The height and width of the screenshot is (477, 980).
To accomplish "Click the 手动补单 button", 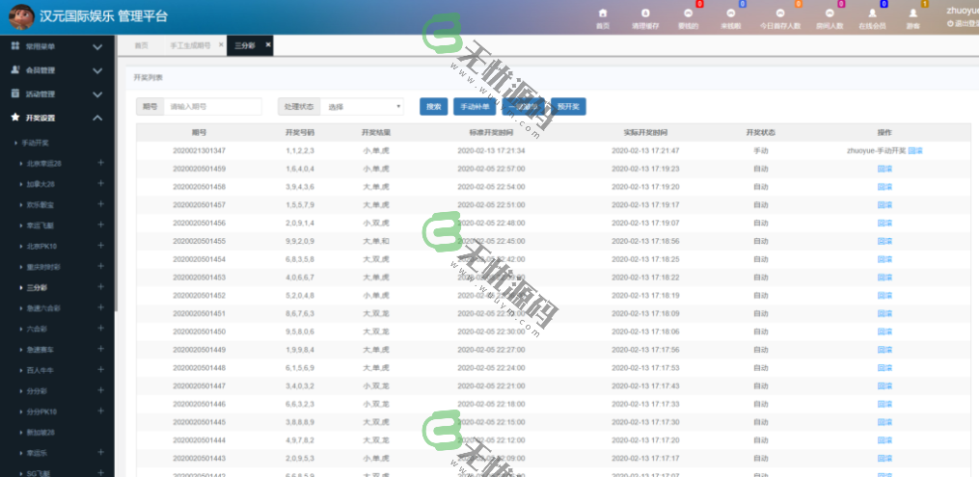I will 475,107.
